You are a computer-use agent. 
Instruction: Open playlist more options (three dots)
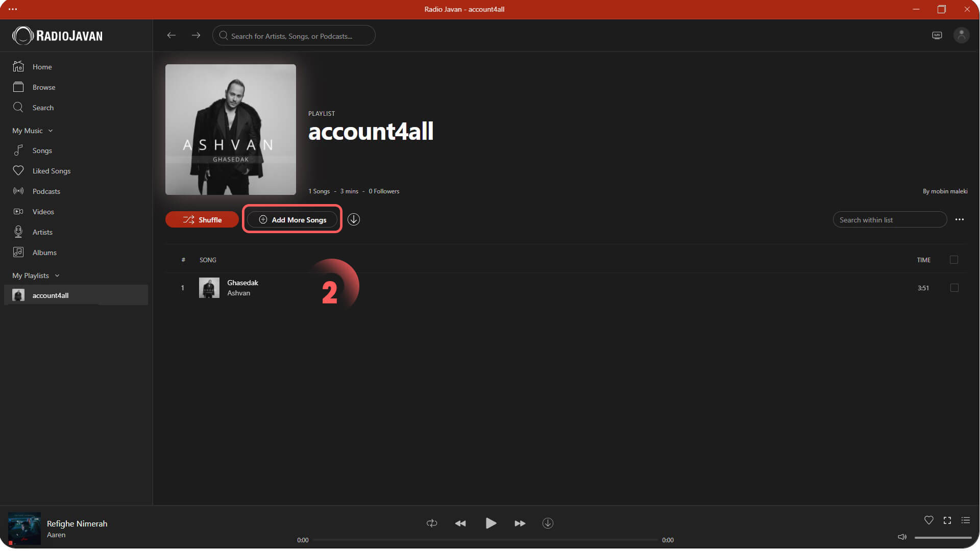tap(960, 219)
